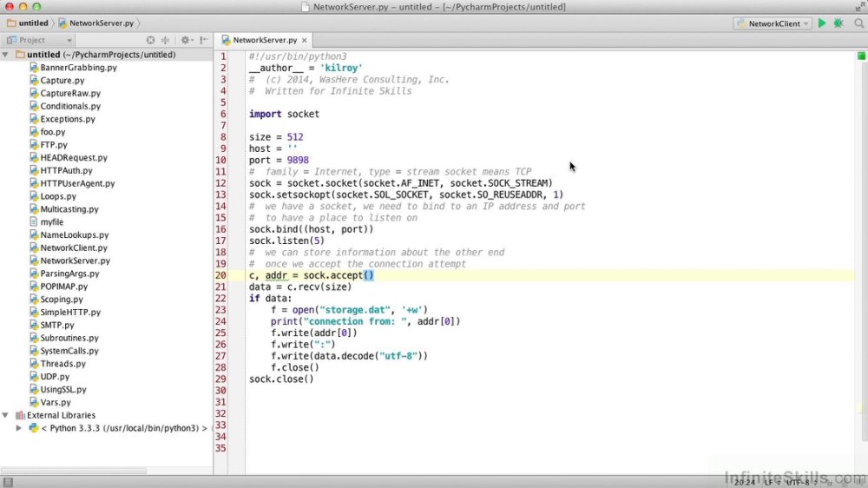Image resolution: width=868 pixels, height=488 pixels.
Task: Click green inspection status indicator in editor corner
Action: (x=861, y=56)
